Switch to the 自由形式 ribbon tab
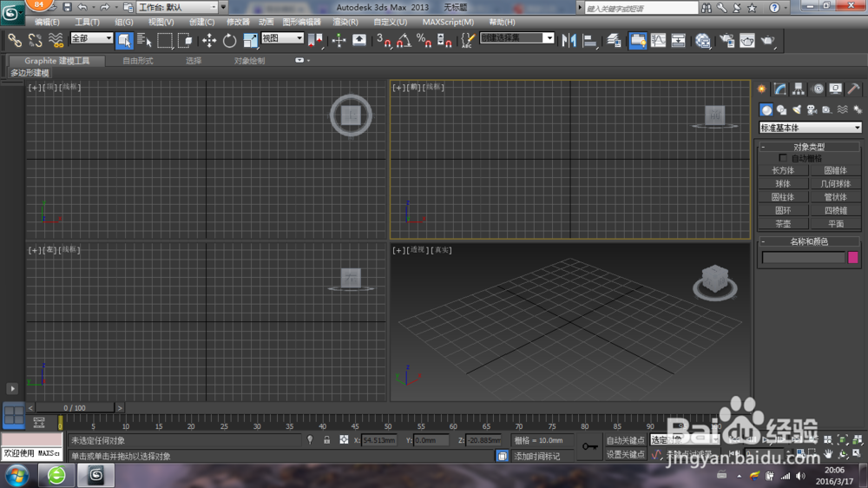The image size is (868, 488). (137, 61)
